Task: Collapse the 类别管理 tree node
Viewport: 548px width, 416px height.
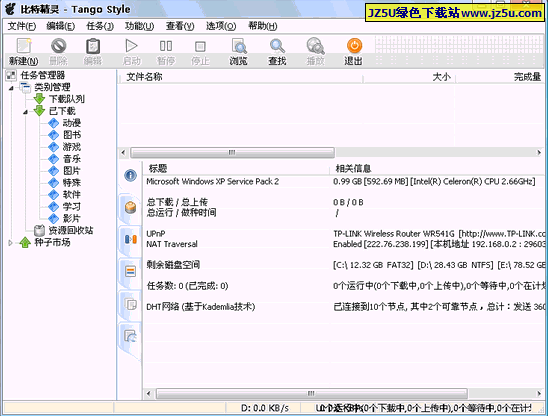Action: 11,88
